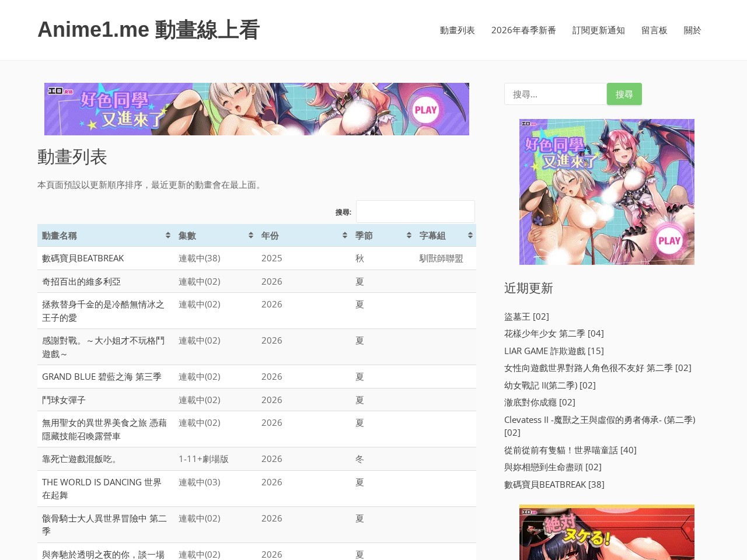
Task: Click the top horizontal banner ad
Action: 257,109
